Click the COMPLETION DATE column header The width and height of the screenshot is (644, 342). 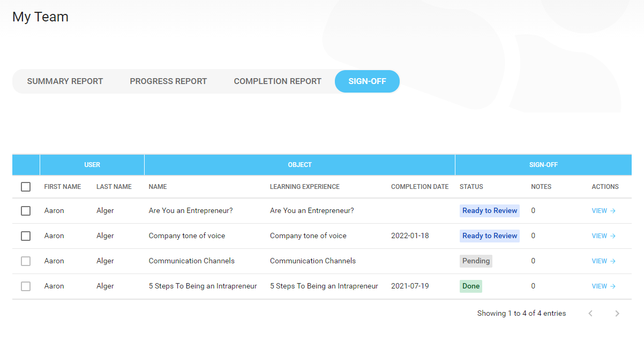click(x=420, y=186)
